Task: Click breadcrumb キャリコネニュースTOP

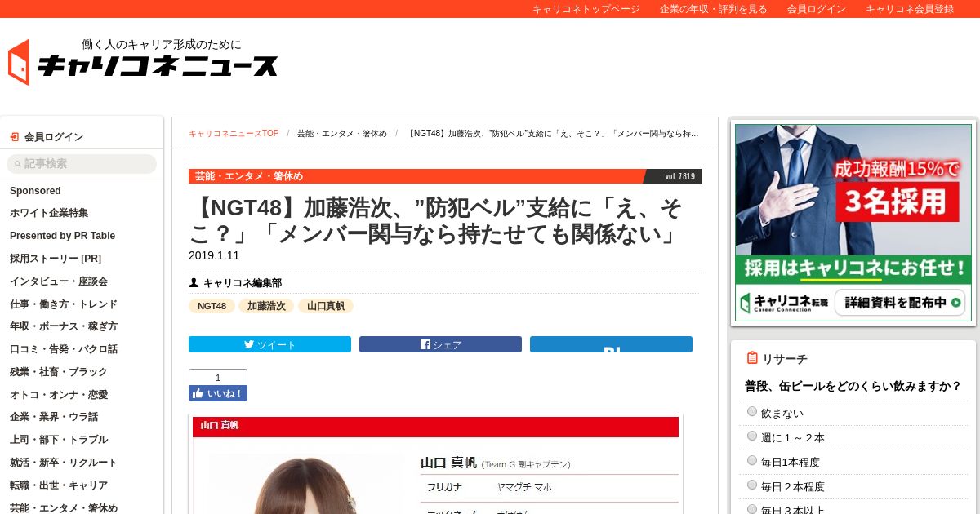Action: pyautogui.click(x=234, y=134)
